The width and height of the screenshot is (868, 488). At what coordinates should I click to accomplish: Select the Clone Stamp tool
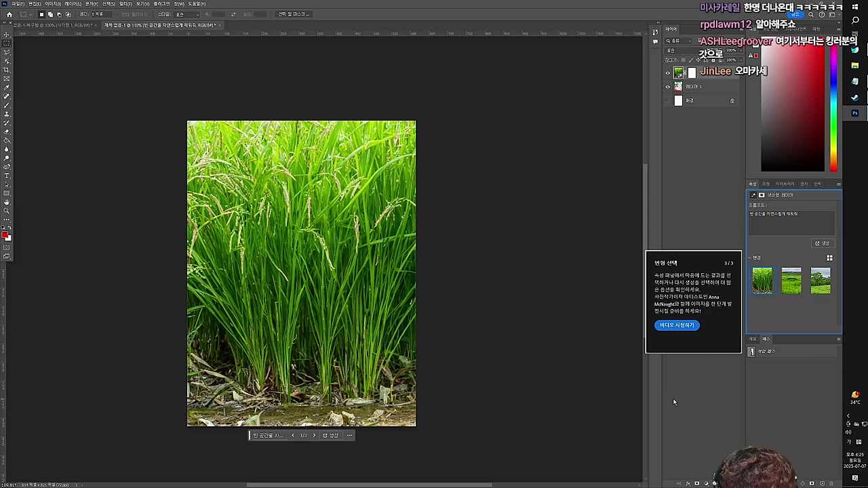(7, 114)
